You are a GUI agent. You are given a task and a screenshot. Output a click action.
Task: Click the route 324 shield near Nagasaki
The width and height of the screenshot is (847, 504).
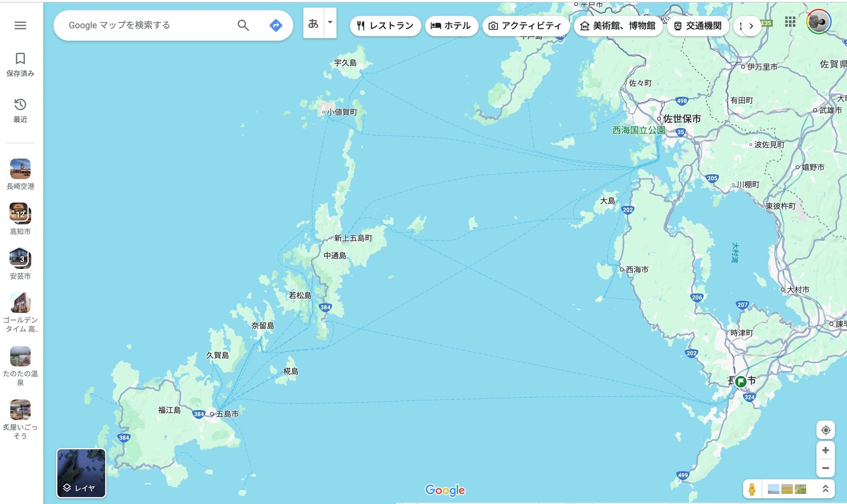tap(749, 397)
